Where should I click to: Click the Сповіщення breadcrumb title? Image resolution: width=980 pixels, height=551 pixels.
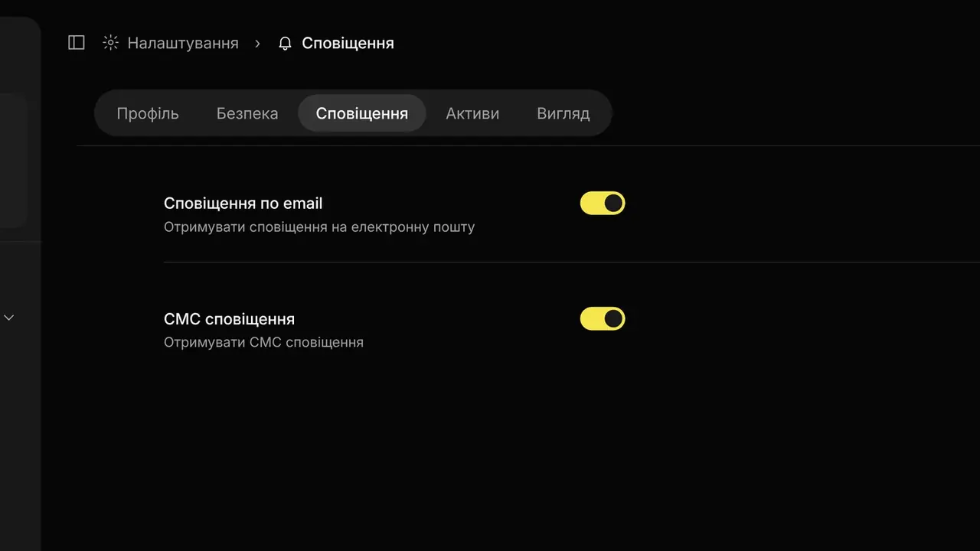pyautogui.click(x=348, y=44)
